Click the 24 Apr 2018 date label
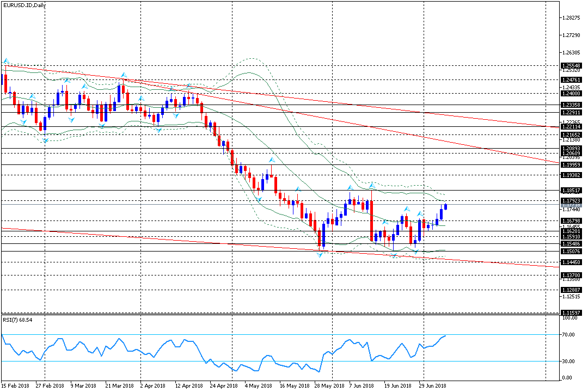Image resolution: width=588 pixels, height=392 pixels. click(x=224, y=385)
